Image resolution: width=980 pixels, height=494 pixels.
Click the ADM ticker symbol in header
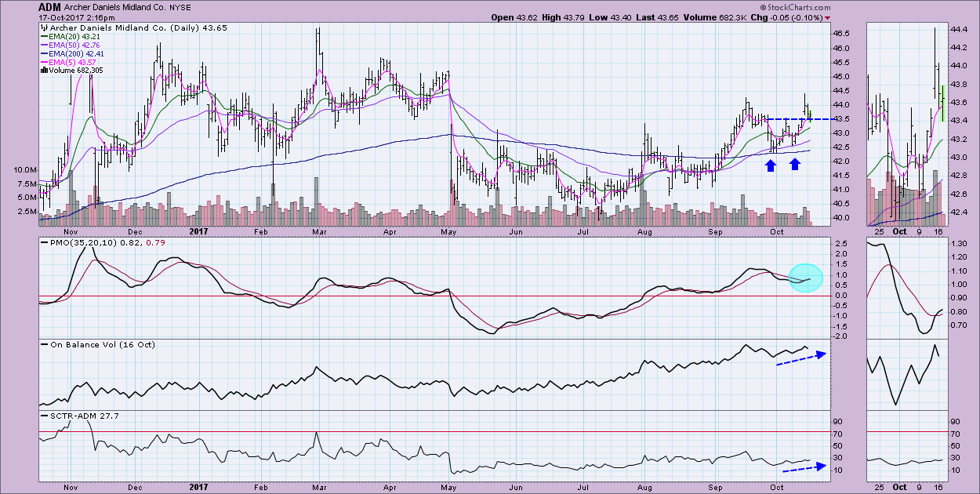[x=50, y=7]
